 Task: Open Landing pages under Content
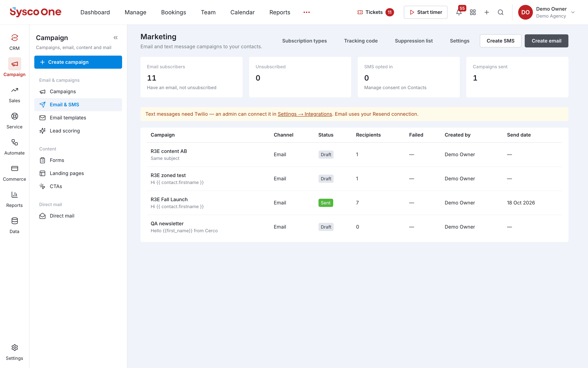point(78,173)
